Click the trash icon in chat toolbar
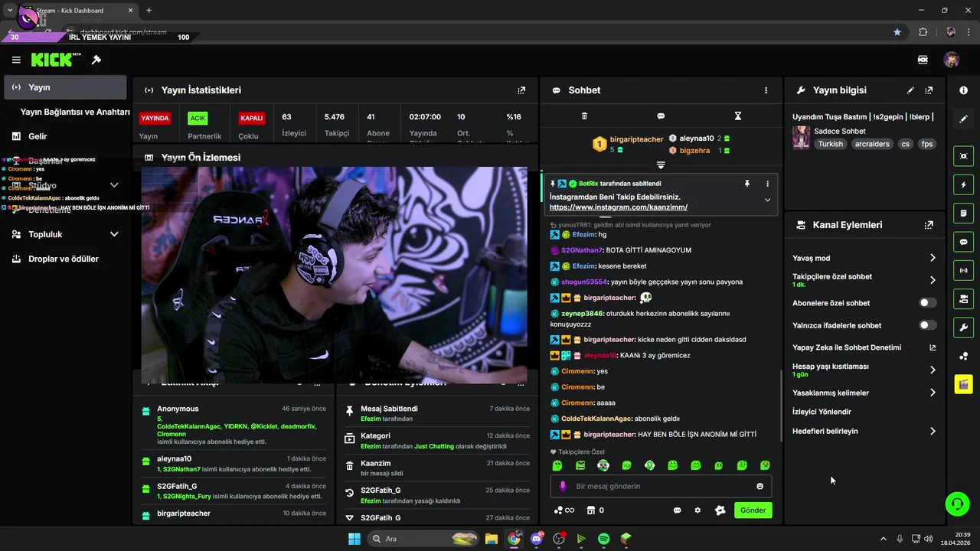 584,116
